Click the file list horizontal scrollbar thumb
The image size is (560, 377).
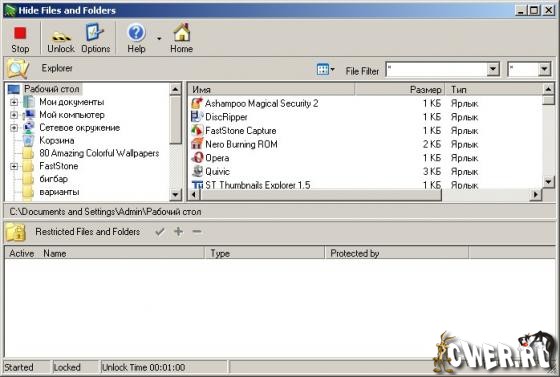321,195
